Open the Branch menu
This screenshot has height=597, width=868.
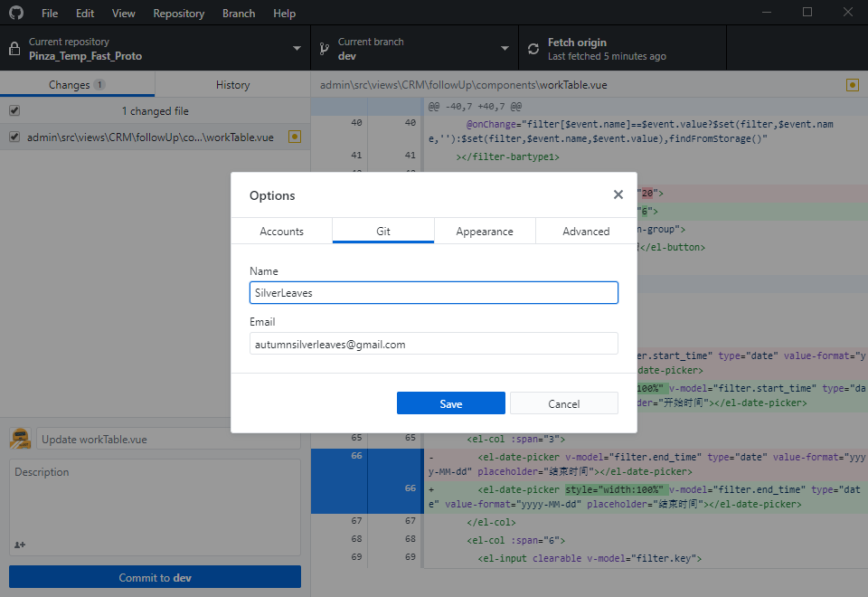point(238,13)
